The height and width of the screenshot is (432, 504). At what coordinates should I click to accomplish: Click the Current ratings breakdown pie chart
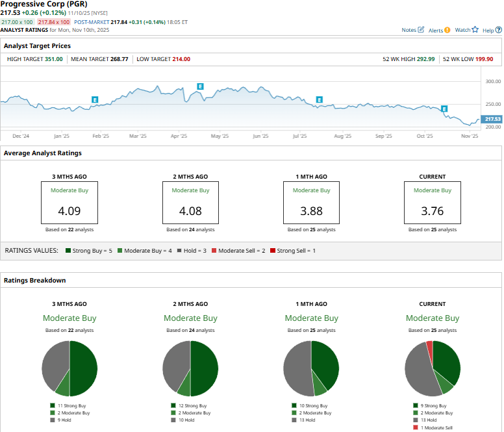432,368
